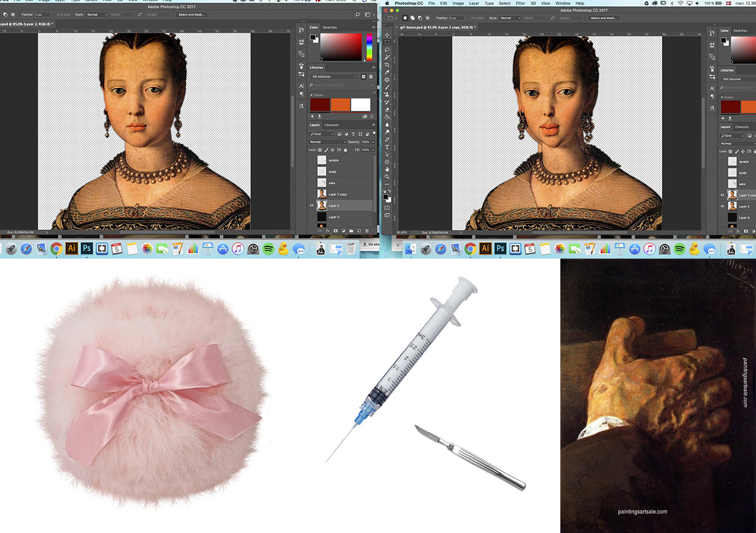The width and height of the screenshot is (756, 533).
Task: Hide Layer 2 copy in right window Layers panel
Action: tap(722, 195)
